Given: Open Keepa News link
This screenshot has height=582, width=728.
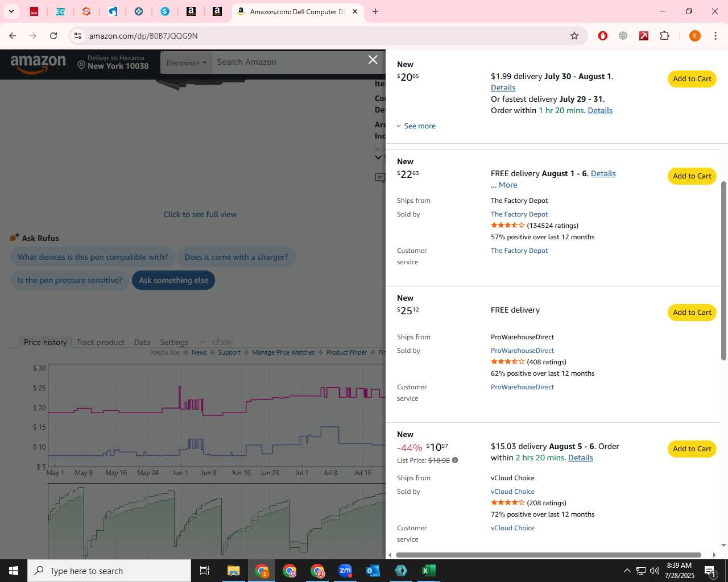Looking at the screenshot, I should (x=199, y=352).
